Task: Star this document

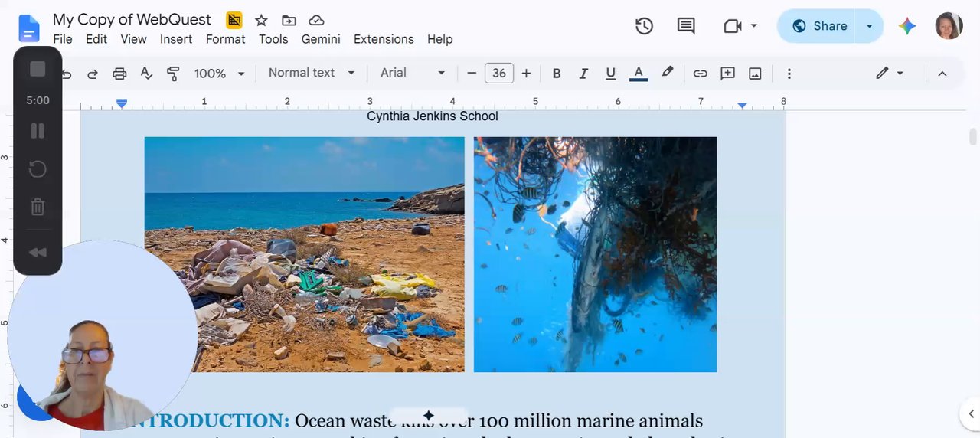Action: [261, 20]
